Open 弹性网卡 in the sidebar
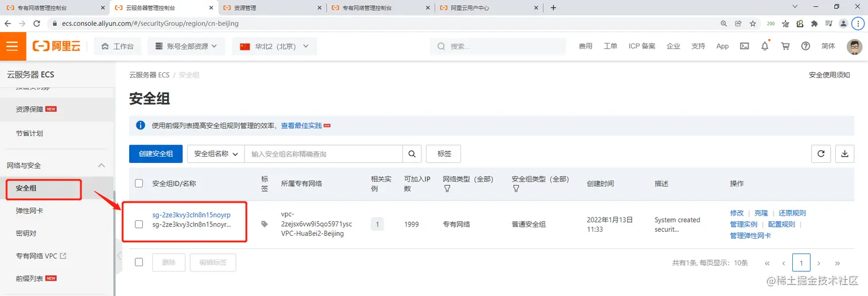The image size is (868, 296). 30,211
